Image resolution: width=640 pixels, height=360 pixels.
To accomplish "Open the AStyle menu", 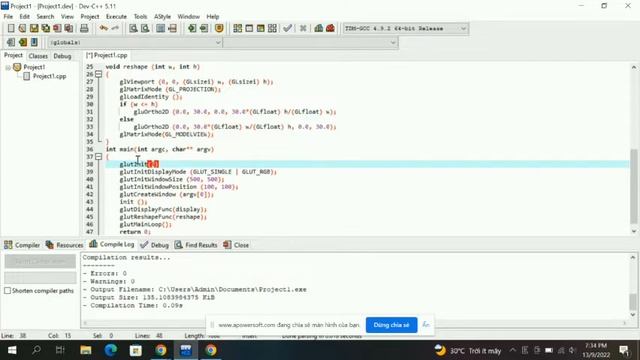I will click(x=162, y=16).
